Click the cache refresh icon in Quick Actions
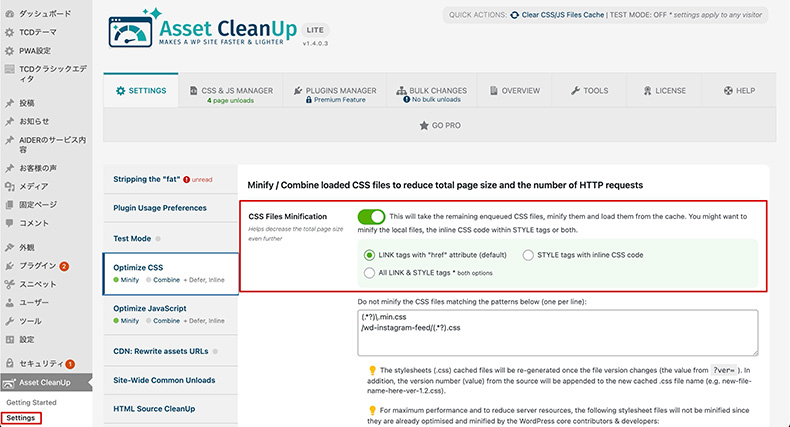This screenshot has height=427, width=790. tap(514, 15)
